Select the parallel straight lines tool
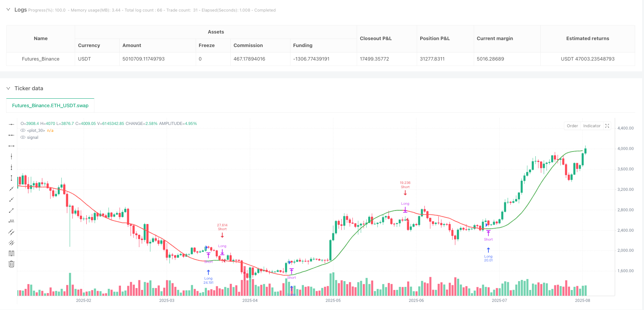 (x=12, y=232)
